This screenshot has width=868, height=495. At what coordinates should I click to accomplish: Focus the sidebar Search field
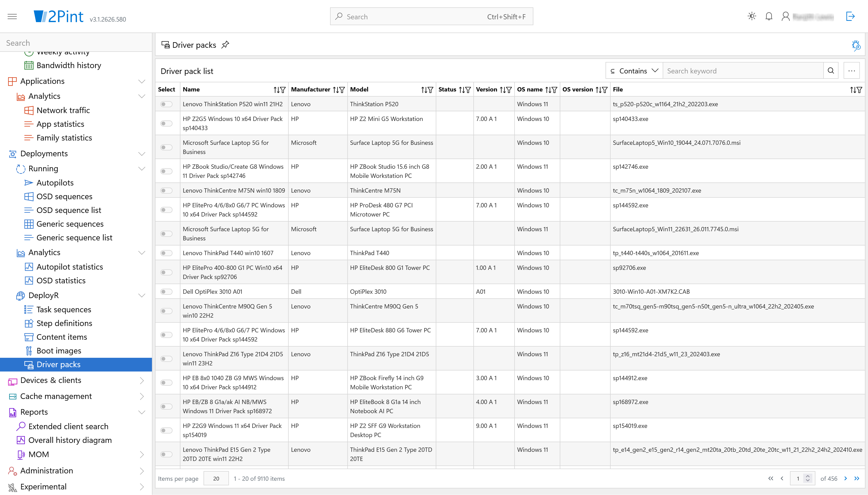pos(76,43)
